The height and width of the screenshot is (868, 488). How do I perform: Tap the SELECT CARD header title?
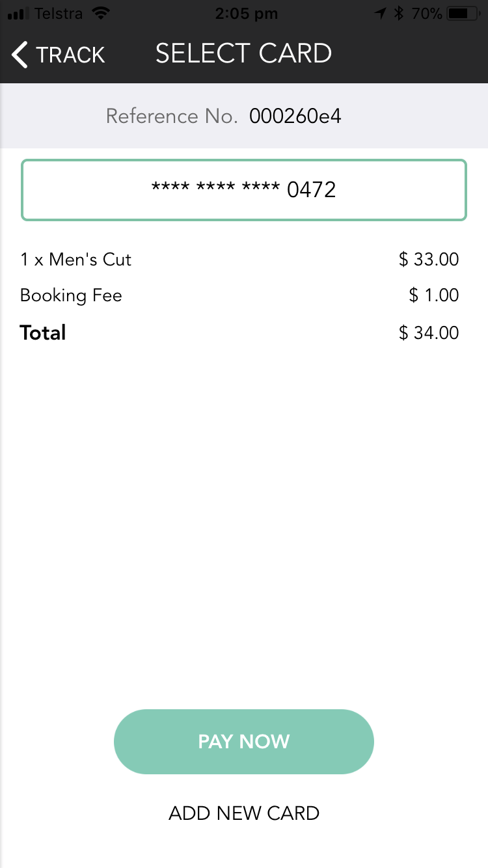(244, 53)
